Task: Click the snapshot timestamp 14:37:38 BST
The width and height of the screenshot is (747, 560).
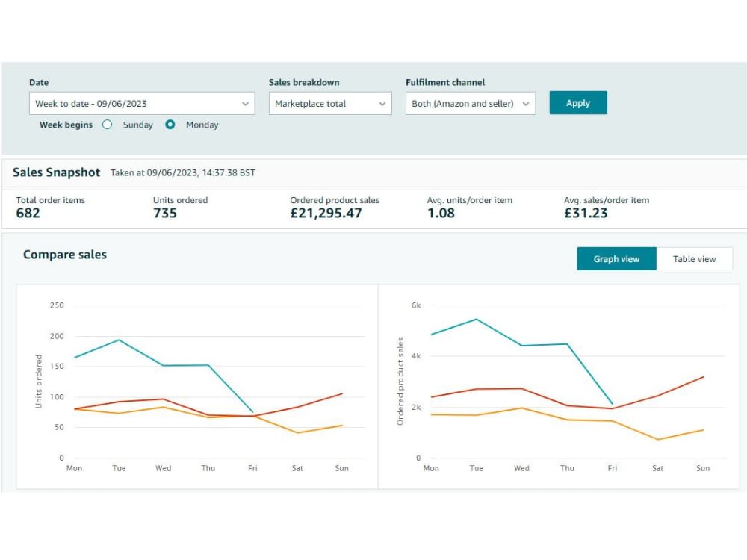Action: [229, 173]
